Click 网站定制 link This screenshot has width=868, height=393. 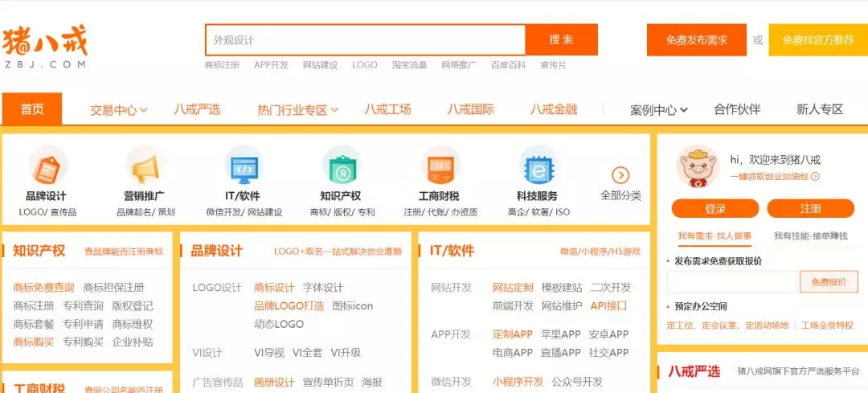coord(513,287)
